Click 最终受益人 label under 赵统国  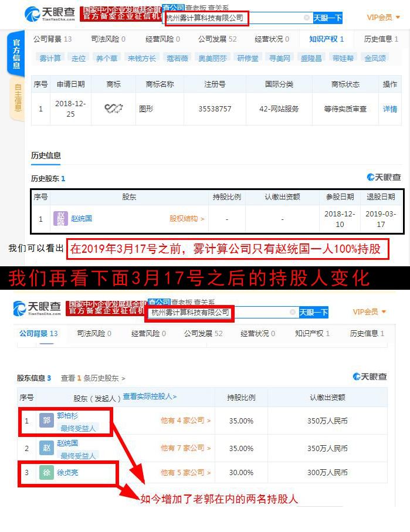[x=78, y=456]
